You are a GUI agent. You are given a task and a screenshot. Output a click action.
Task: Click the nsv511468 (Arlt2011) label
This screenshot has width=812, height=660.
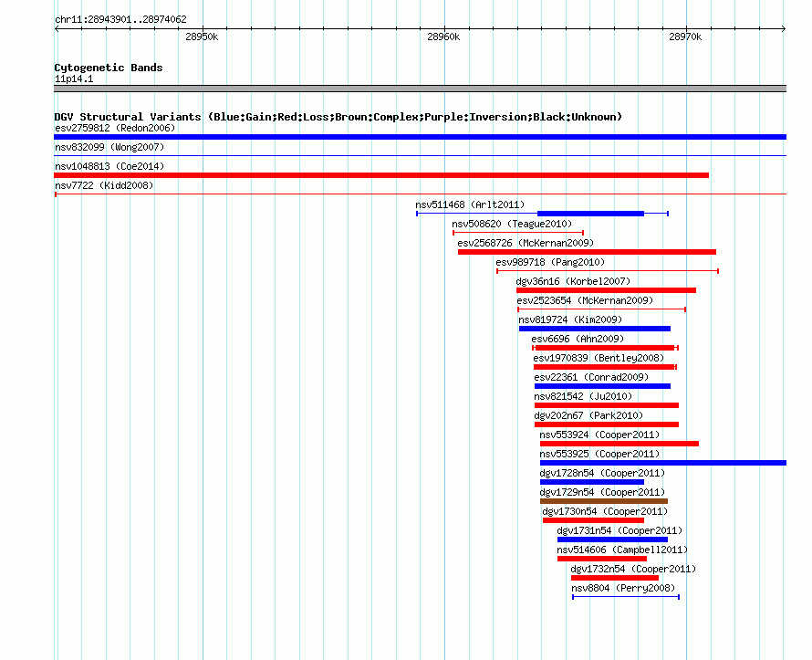click(470, 204)
